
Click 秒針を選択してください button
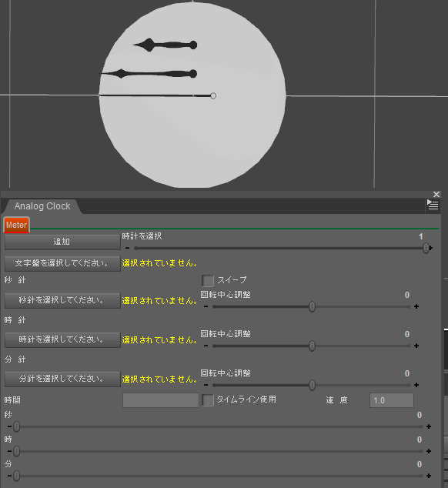point(62,300)
